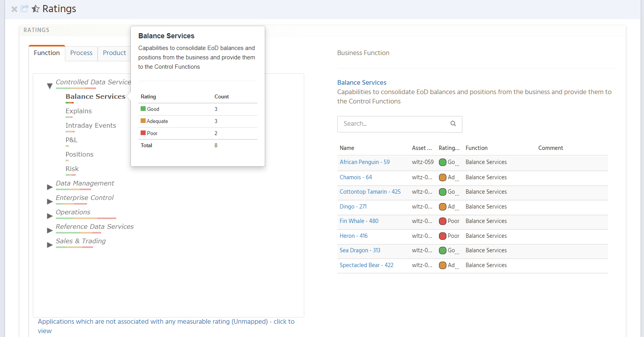This screenshot has width=644, height=337.
Task: Click the share icon in the header
Action: (x=25, y=9)
